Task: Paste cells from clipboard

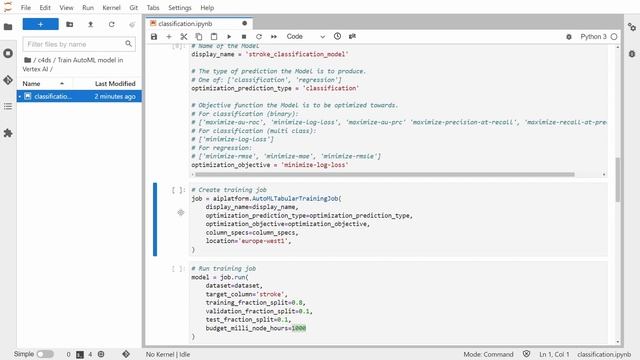Action: [214, 37]
